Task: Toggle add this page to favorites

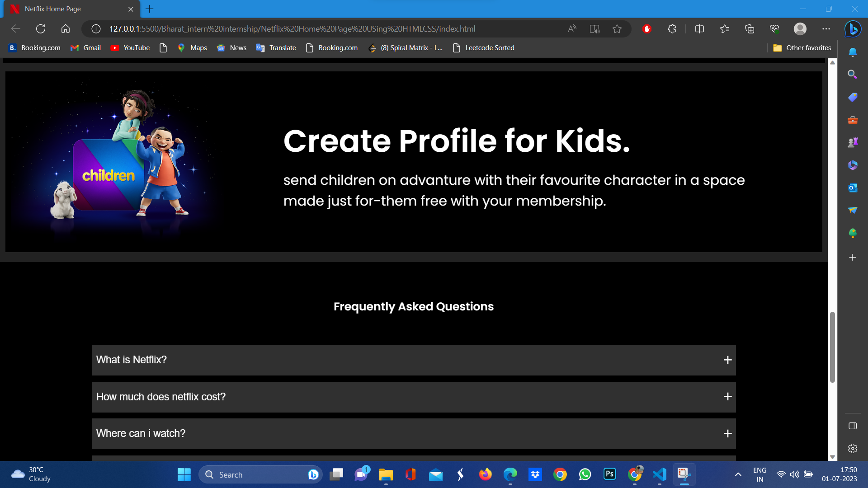Action: click(617, 28)
